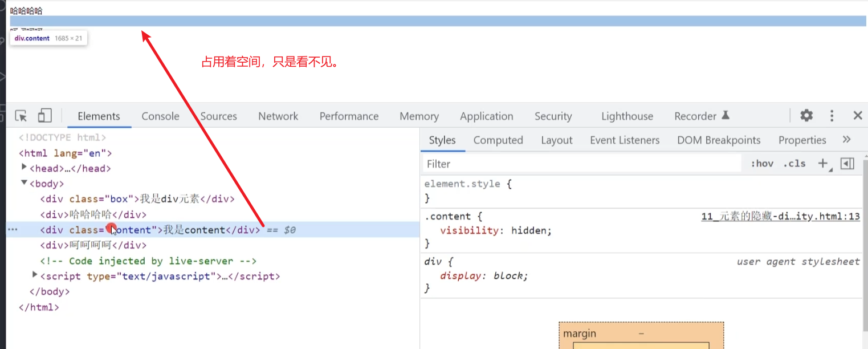Open the Application tab
This screenshot has height=349, width=868.
(x=487, y=116)
